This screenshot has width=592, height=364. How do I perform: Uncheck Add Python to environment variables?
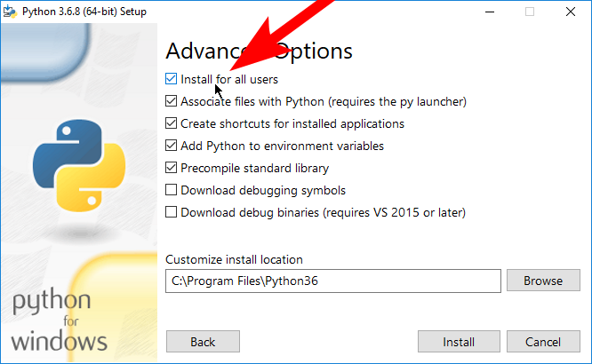click(x=172, y=146)
